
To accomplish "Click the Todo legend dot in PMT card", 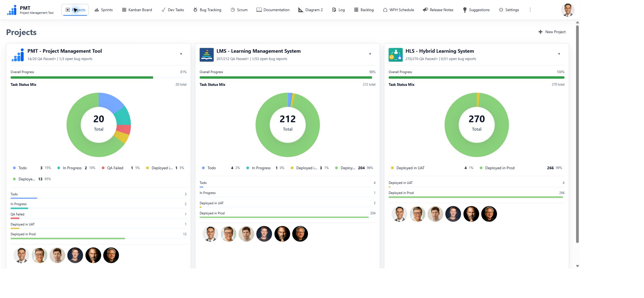I will (14, 168).
